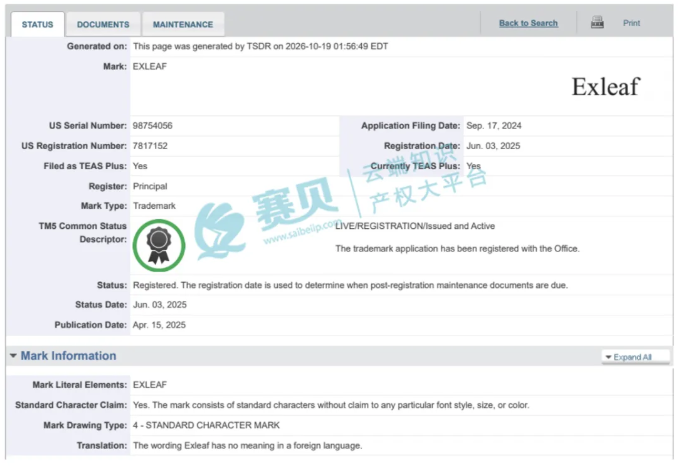Follow the Back to Search link
Viewport: 681px width, 473px height.
click(528, 23)
